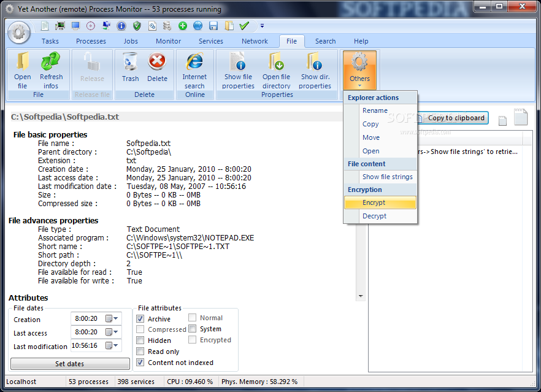Click the circular target quick access icon
The image size is (541, 392).
point(90,26)
